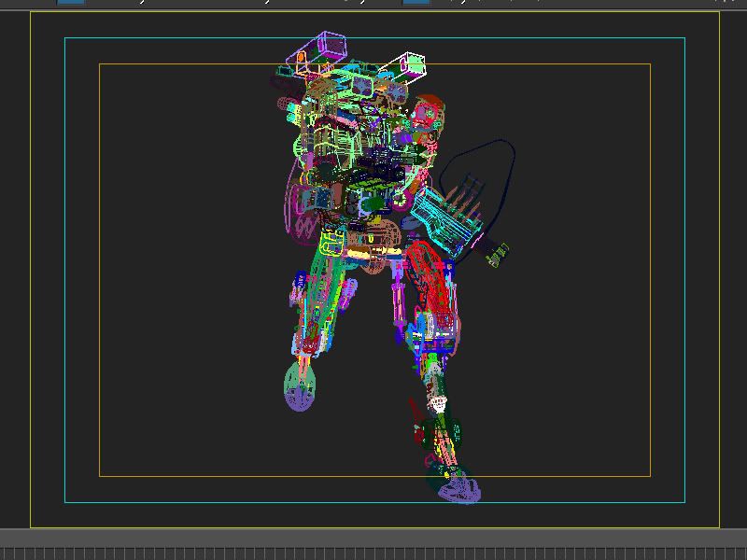Click the blue tab at top left edge
This screenshot has height=560, width=747.
72,2
